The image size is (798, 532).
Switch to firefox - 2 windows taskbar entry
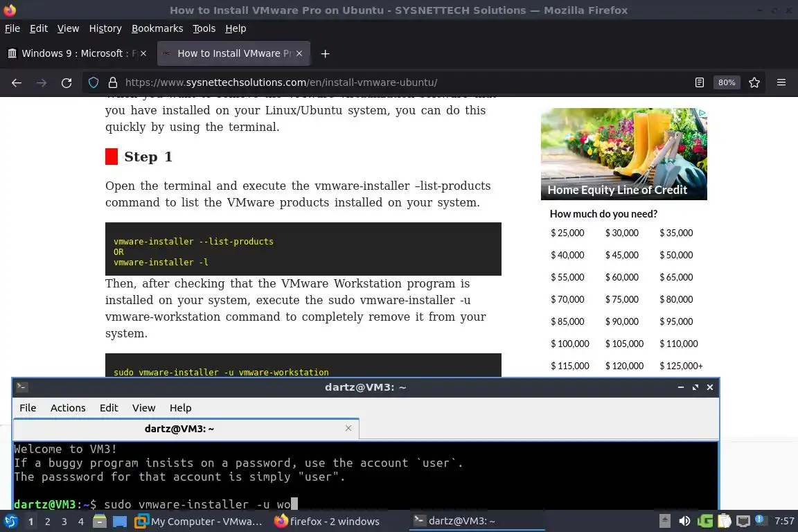pos(327,522)
